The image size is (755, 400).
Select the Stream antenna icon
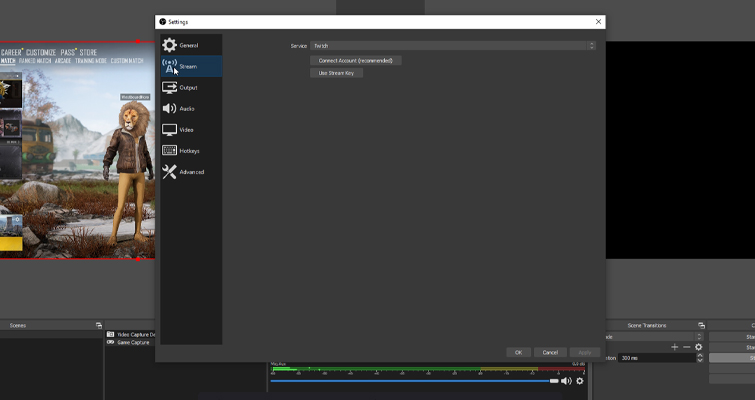pos(170,66)
